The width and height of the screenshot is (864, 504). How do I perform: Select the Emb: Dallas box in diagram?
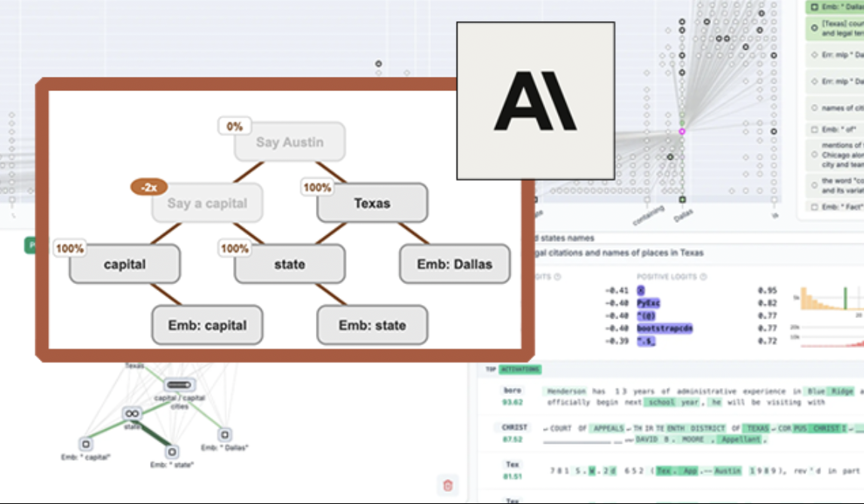click(454, 264)
